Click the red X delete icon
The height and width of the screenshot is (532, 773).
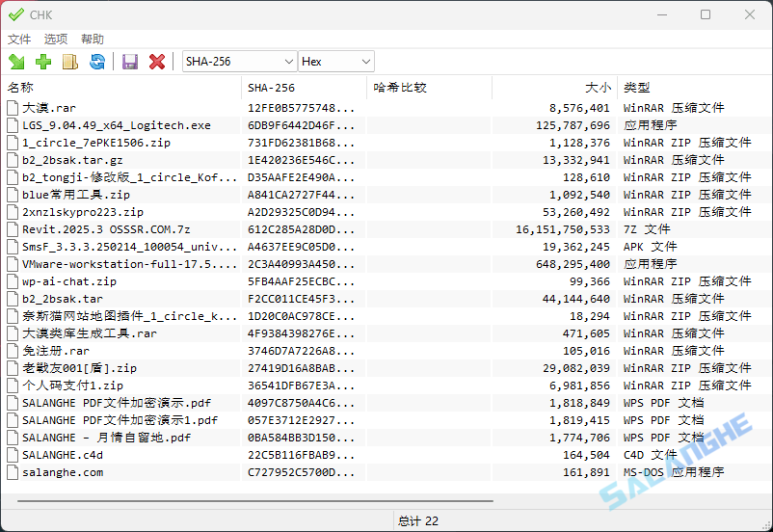coord(157,62)
